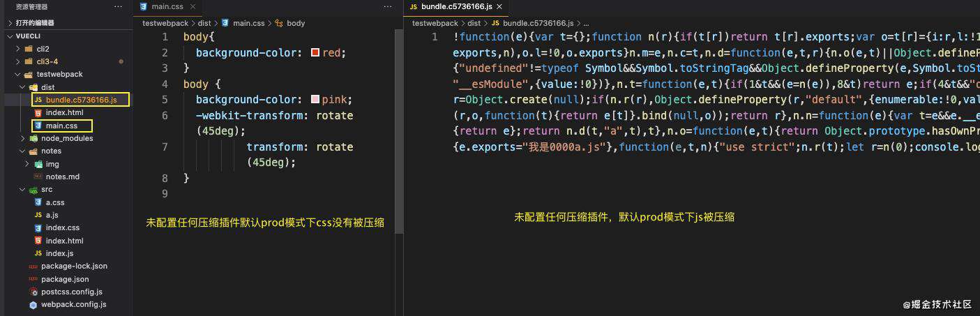Screen dimensions: 980x316
Task: Click the node_modules folder icon
Action: tap(33, 138)
